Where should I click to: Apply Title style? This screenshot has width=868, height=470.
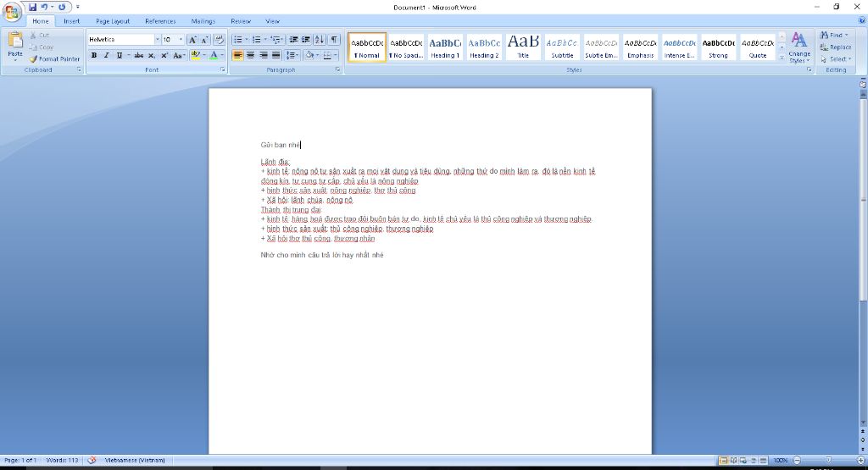(x=523, y=47)
